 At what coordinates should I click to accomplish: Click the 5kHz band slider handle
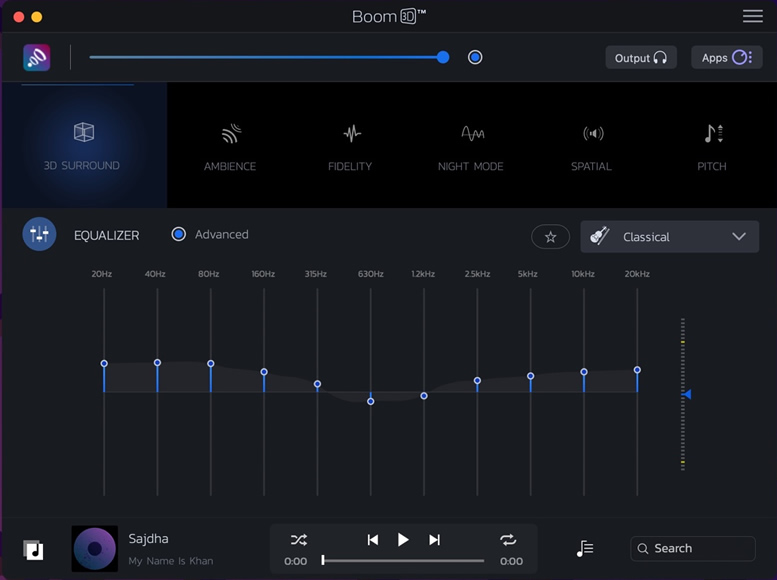click(x=531, y=376)
